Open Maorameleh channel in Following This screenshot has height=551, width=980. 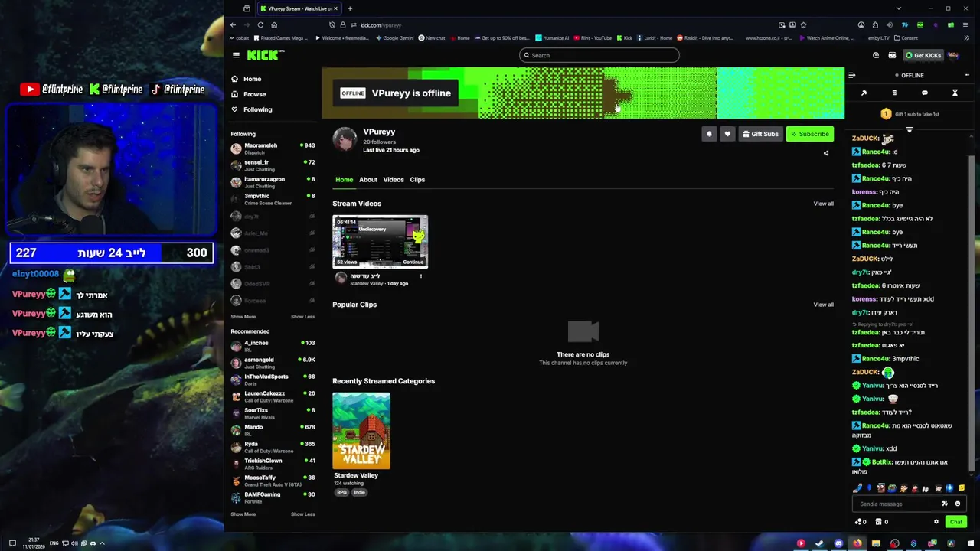click(273, 148)
